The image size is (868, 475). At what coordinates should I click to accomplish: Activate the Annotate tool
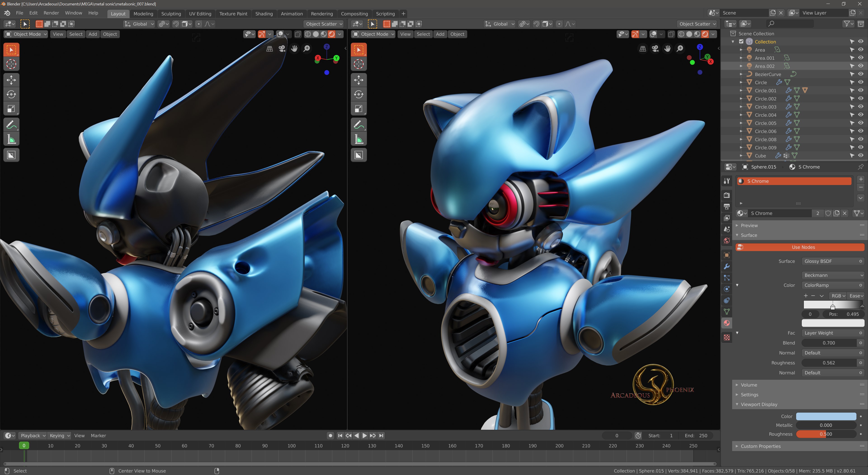pos(12,124)
